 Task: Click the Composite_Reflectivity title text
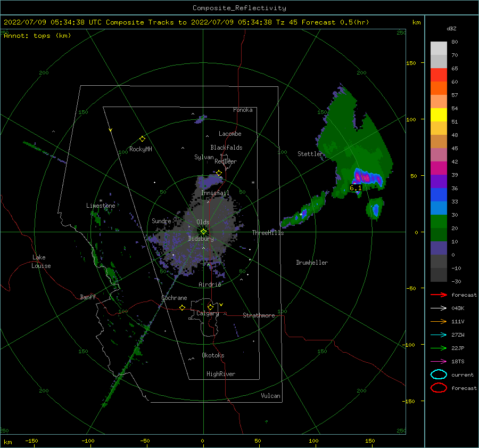(x=240, y=8)
